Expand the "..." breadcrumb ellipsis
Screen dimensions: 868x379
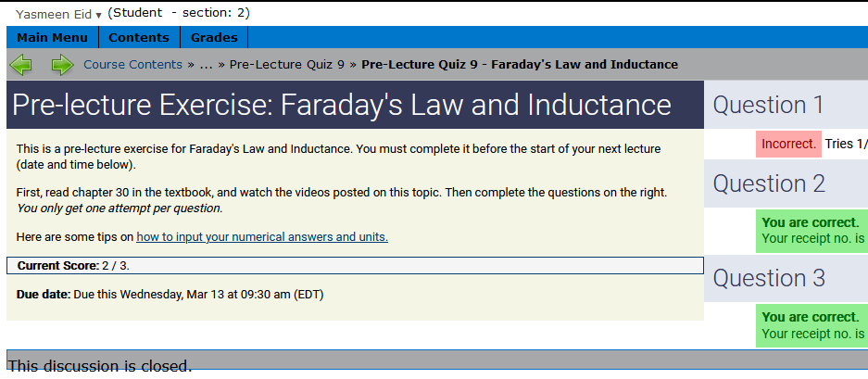click(x=207, y=65)
